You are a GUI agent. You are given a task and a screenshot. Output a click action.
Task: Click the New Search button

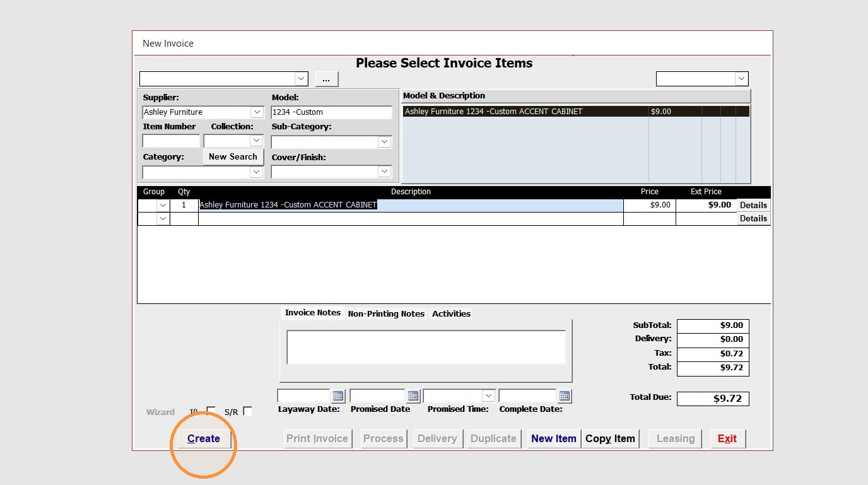click(x=233, y=157)
